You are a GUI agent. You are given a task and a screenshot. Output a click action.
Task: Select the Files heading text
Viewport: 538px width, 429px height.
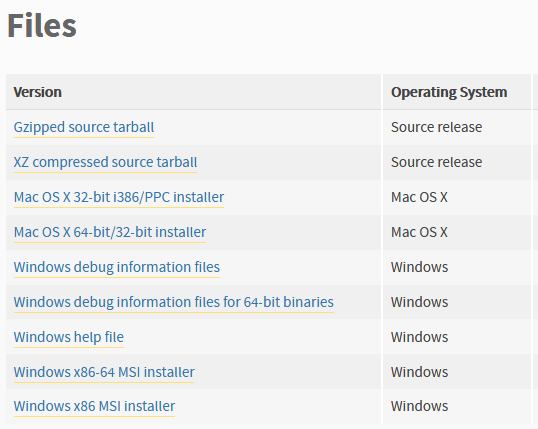click(x=42, y=25)
